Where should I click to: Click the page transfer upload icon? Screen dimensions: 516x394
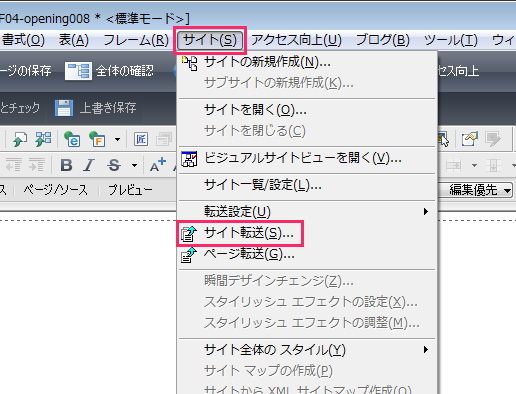click(189, 255)
